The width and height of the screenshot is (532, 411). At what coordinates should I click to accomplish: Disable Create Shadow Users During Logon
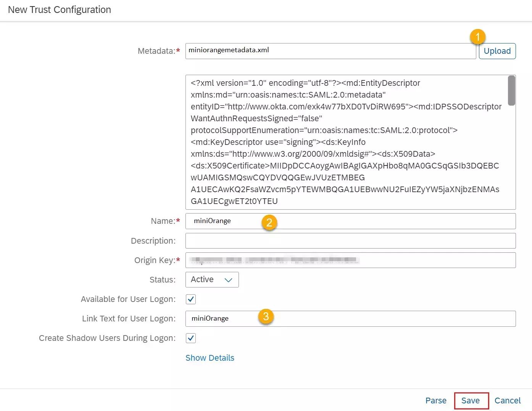[x=190, y=338]
